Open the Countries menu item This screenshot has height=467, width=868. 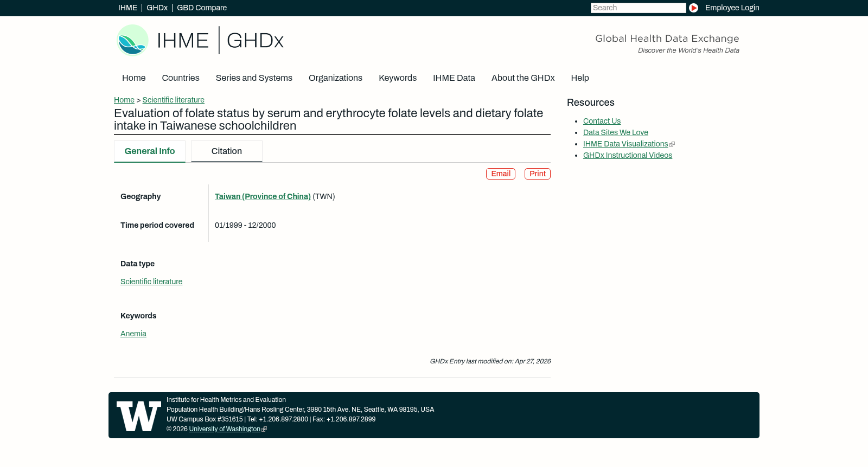pyautogui.click(x=181, y=78)
